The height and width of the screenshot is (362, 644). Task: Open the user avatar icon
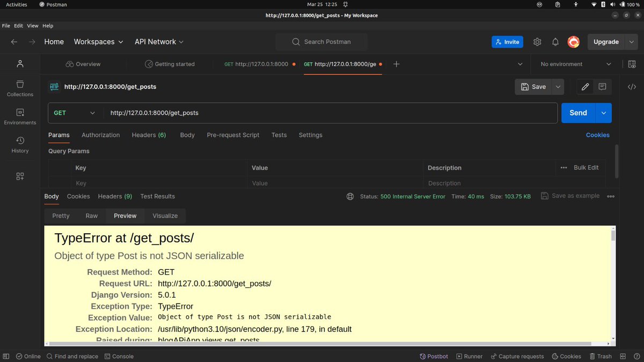(x=574, y=42)
